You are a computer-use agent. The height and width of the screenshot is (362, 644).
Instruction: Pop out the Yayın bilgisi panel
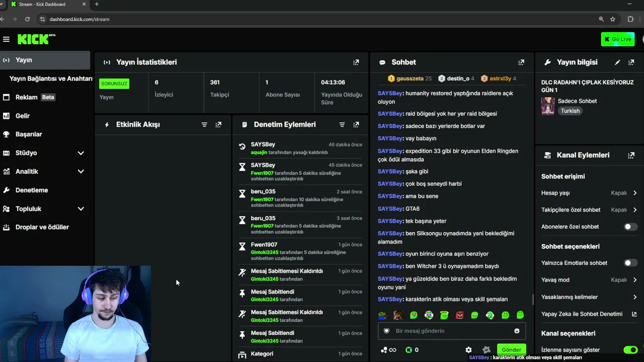coord(631,62)
